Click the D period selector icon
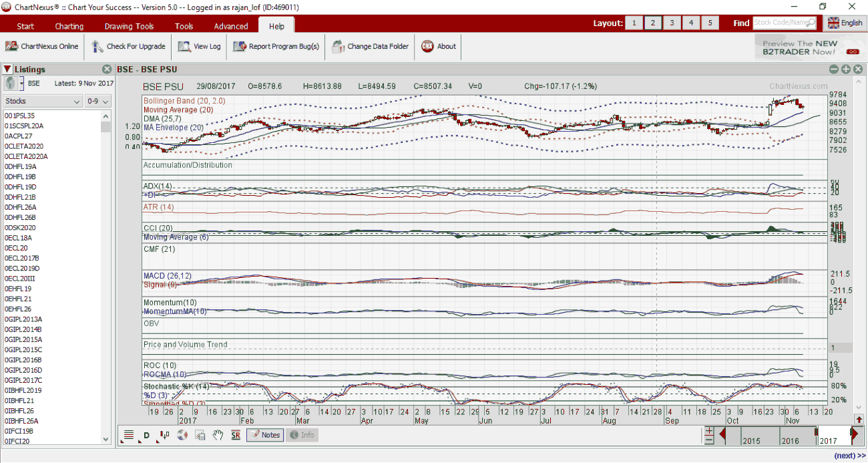Viewport: 868px width, 463px height. (x=147, y=435)
